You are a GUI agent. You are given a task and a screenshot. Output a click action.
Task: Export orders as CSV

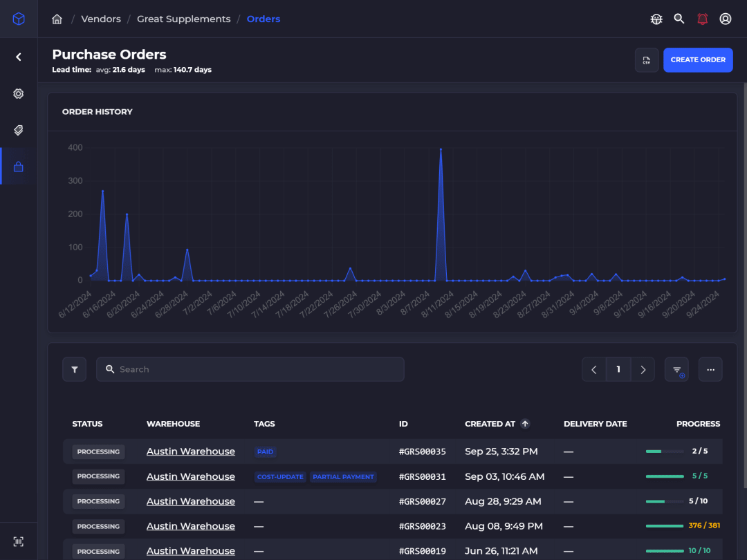(647, 60)
